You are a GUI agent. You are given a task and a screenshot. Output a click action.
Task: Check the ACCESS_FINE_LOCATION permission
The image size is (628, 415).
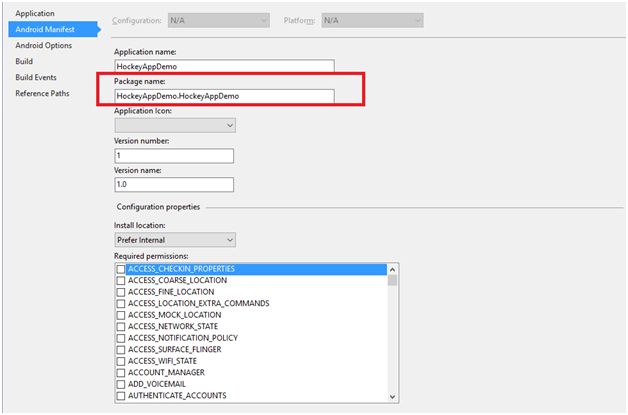(x=121, y=292)
